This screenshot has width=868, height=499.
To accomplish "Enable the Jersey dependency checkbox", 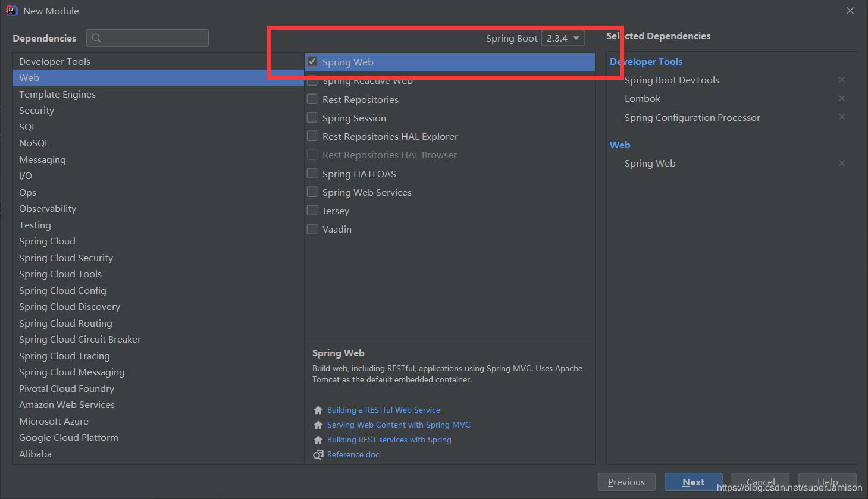I will coord(312,210).
